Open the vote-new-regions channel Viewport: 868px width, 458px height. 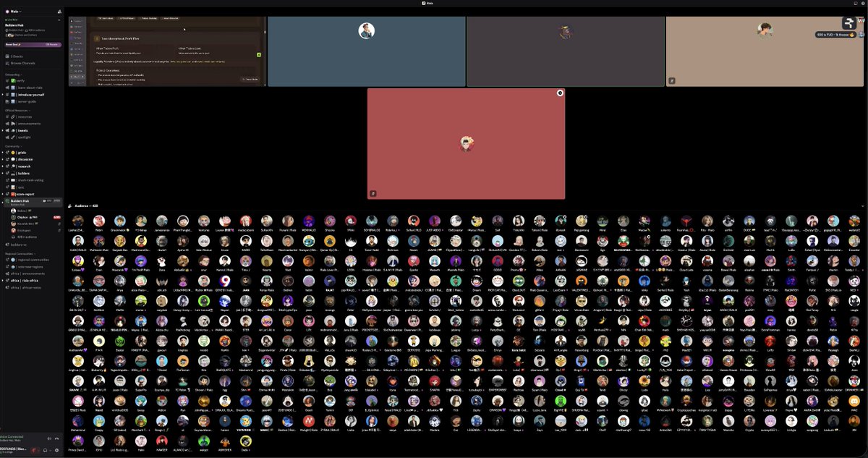tap(33, 266)
